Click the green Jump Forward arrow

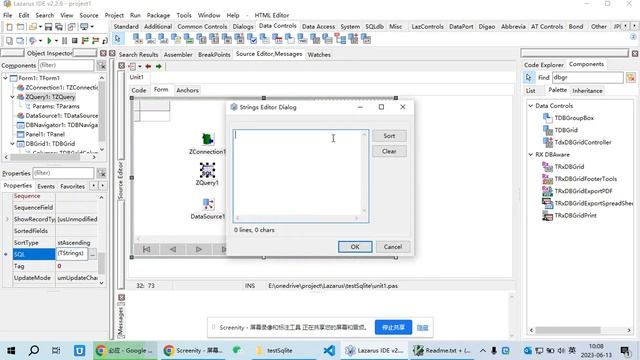(x=158, y=66)
